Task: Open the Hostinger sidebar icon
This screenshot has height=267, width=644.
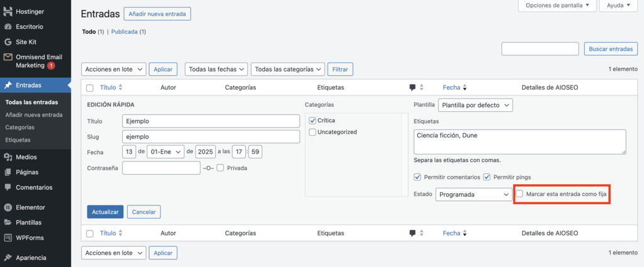Action: tap(8, 11)
